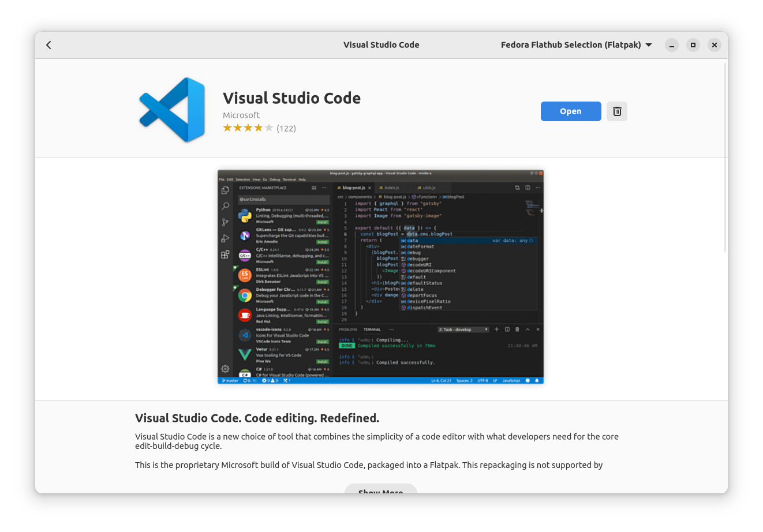Screen dimensions: 763x532
Task: Click the 'Code editing. Redefined.' heading
Action: click(257, 418)
